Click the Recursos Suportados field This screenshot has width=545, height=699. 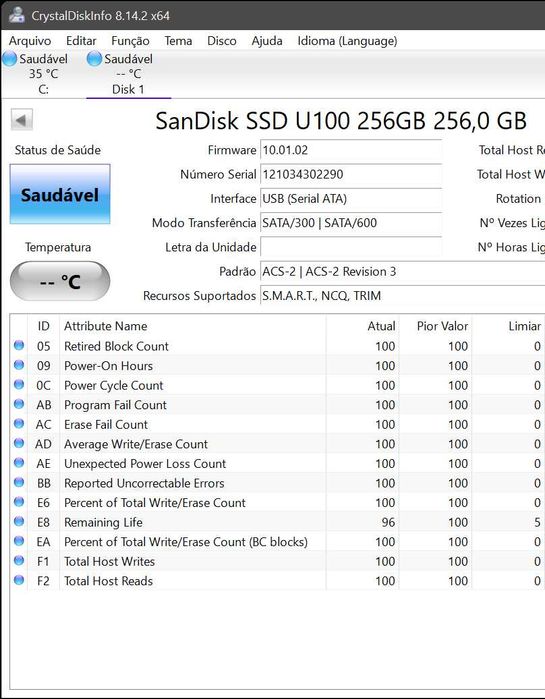(x=402, y=296)
